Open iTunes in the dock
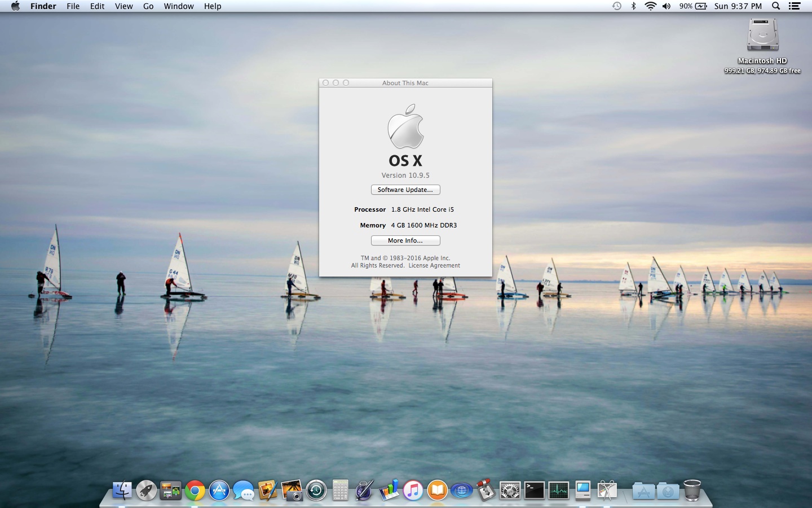Screen dimensions: 812x508 [x=413, y=491]
